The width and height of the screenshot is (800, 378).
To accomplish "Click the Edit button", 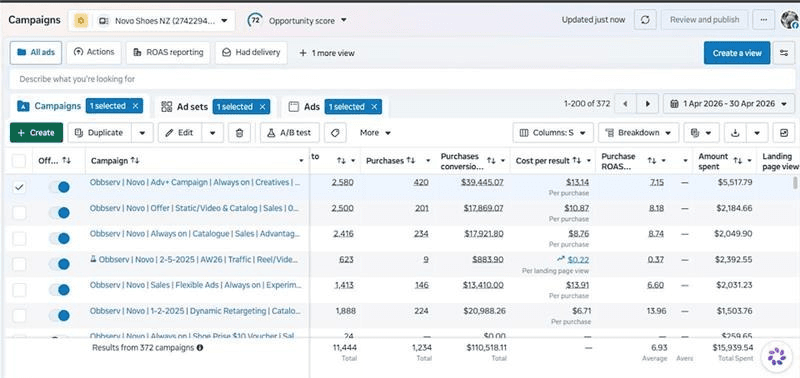I will click(x=180, y=133).
